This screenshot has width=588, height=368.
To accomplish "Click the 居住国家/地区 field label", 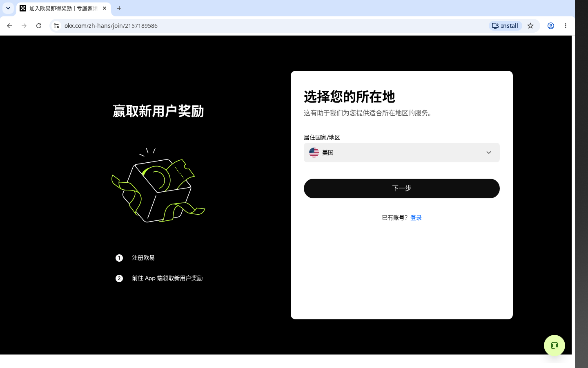I will tap(322, 137).
